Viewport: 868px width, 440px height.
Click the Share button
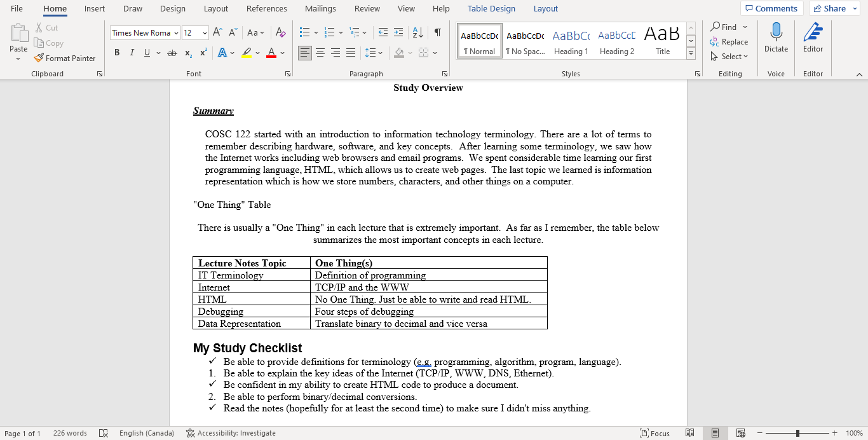click(x=834, y=9)
